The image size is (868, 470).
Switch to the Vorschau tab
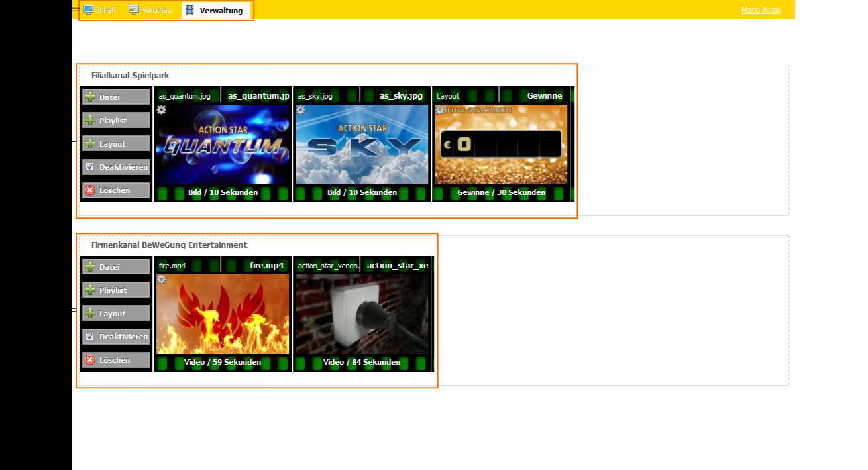[x=150, y=10]
